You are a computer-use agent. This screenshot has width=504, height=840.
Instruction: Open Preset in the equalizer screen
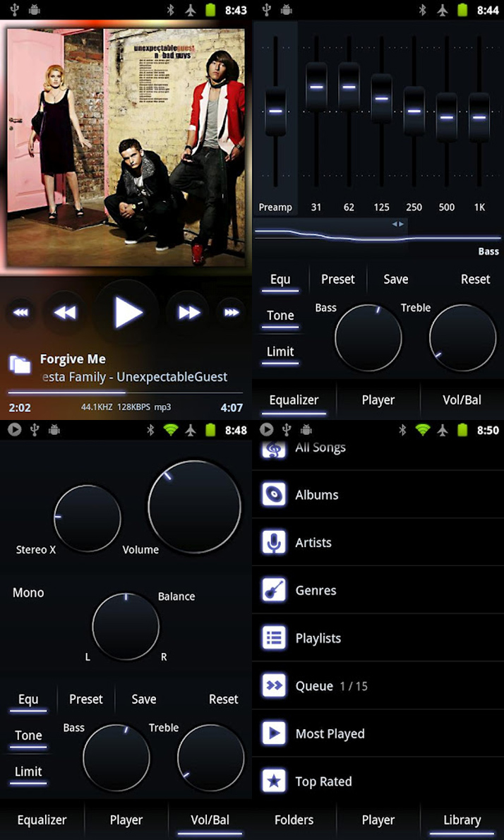point(338,279)
